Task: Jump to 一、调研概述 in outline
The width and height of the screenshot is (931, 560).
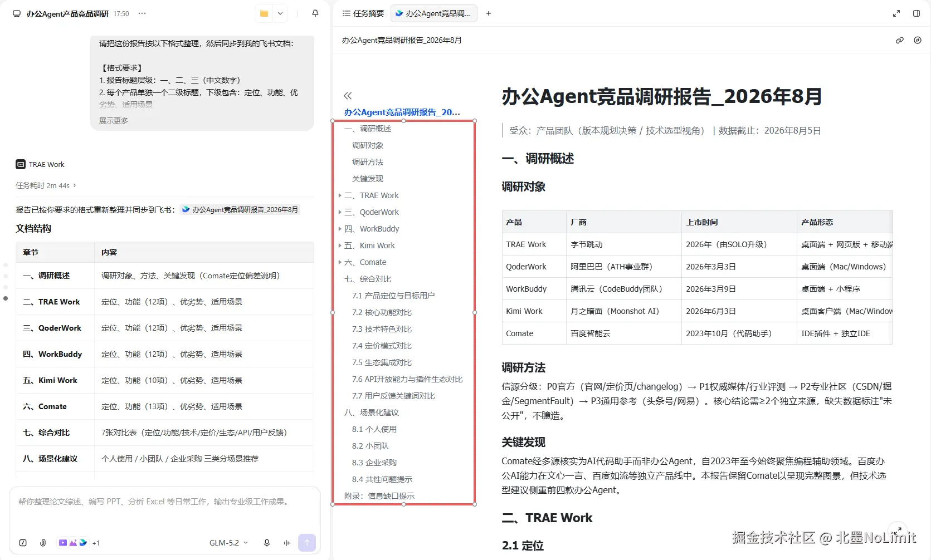Action: pos(368,129)
